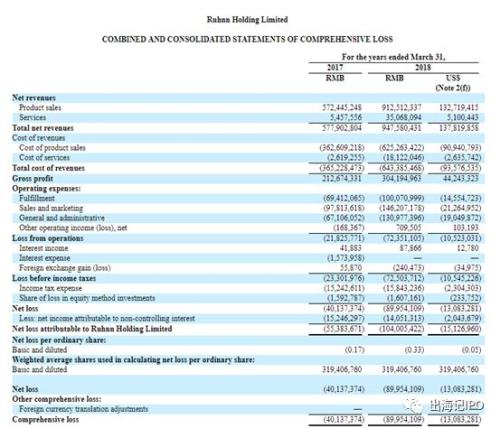Image resolution: width=500 pixels, height=428 pixels.
Task: Click non-controlling interest 2018 value (14,051,313)
Action: tap(402, 318)
